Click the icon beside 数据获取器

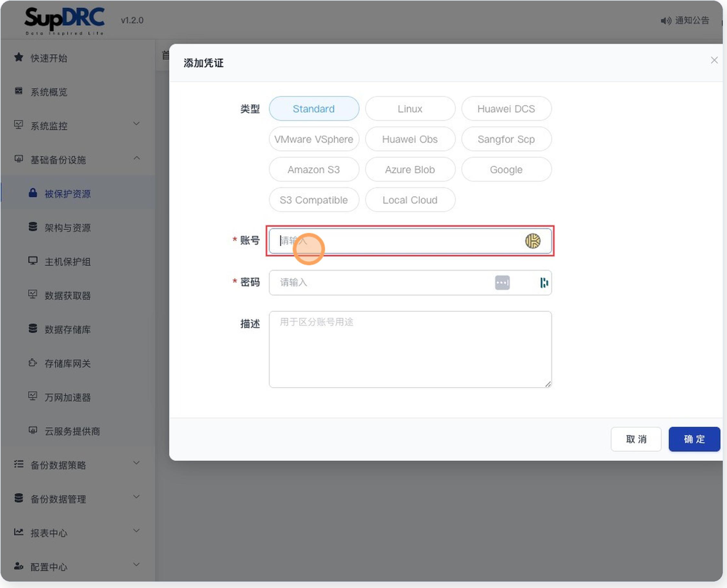33,294
